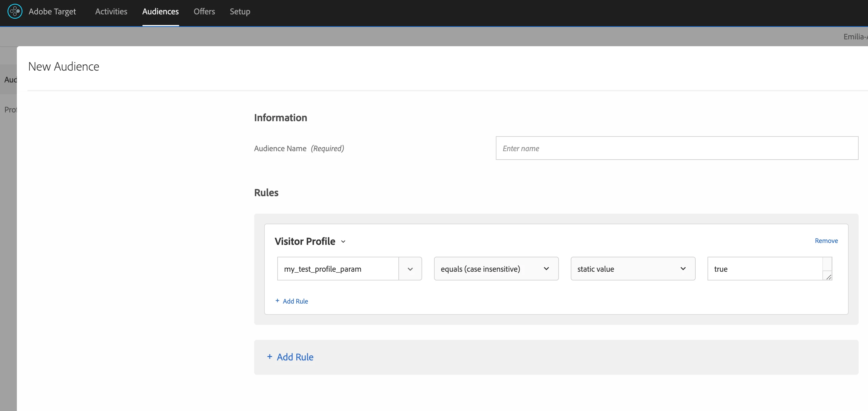Viewport: 868px width, 411px height.
Task: Focus the Audience Name input field
Action: click(677, 148)
